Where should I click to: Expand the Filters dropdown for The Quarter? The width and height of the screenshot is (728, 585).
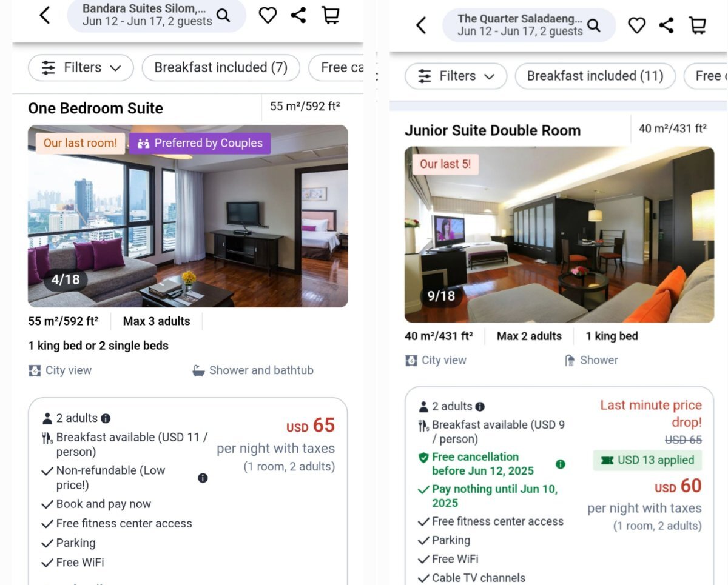tap(456, 76)
